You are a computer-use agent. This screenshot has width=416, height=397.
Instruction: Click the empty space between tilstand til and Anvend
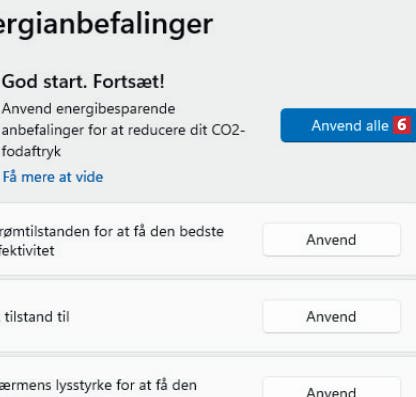(x=167, y=317)
